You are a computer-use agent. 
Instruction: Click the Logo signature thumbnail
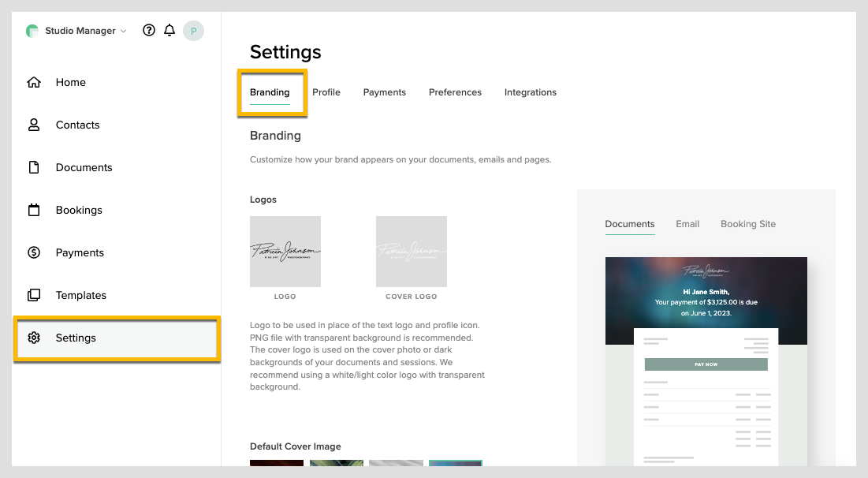[285, 252]
